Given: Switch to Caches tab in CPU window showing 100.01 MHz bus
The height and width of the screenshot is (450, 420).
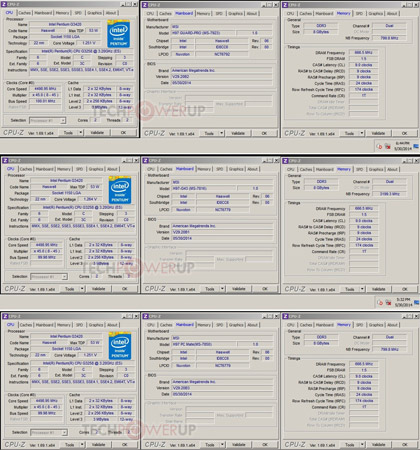Looking at the screenshot, I should tap(25, 13).
